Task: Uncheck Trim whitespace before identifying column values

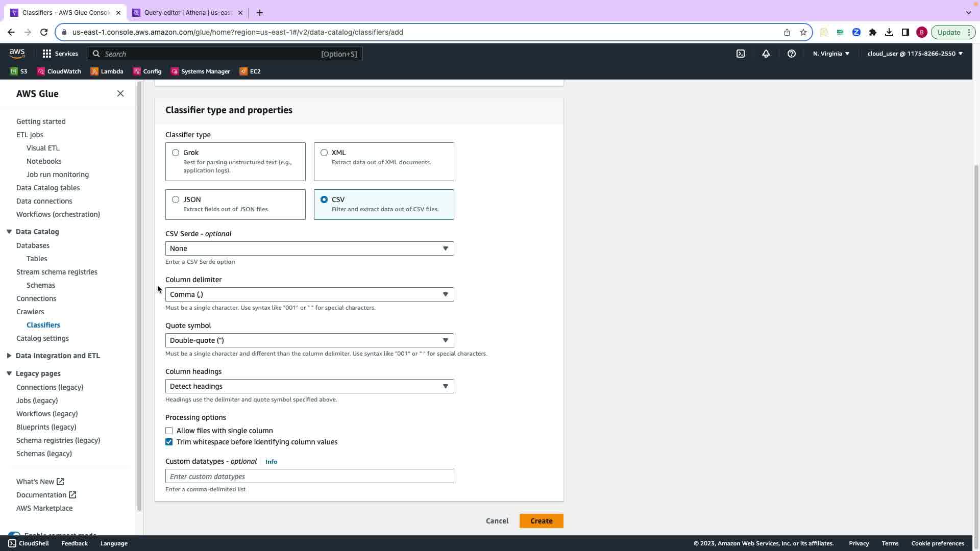Action: (x=169, y=442)
